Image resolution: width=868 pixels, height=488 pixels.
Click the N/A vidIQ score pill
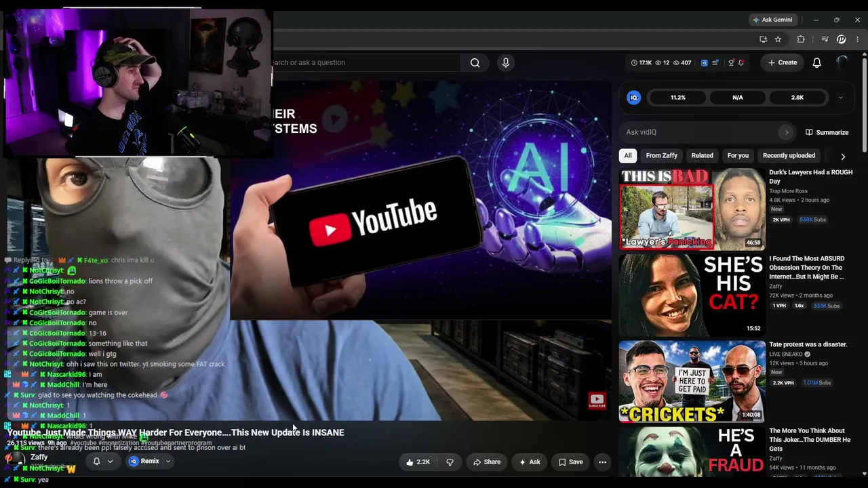tap(738, 98)
